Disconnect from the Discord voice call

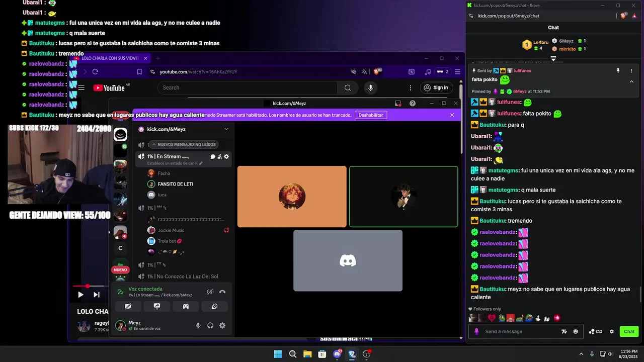click(x=222, y=292)
